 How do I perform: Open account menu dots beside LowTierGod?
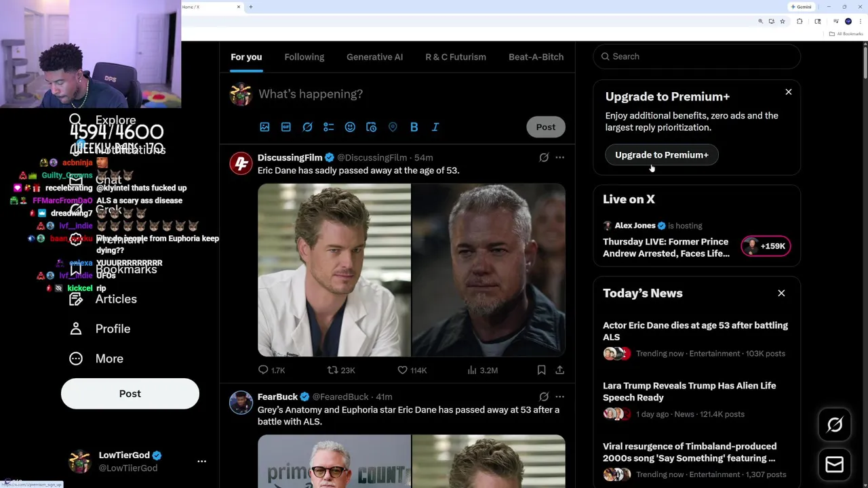201,461
